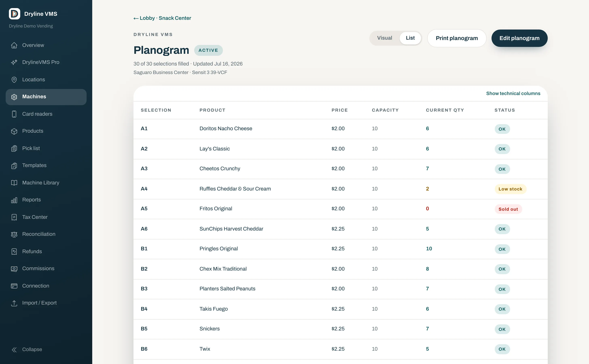The image size is (589, 364).
Task: Select the DrylineVMS Pro sparkle icon
Action: click(x=14, y=62)
